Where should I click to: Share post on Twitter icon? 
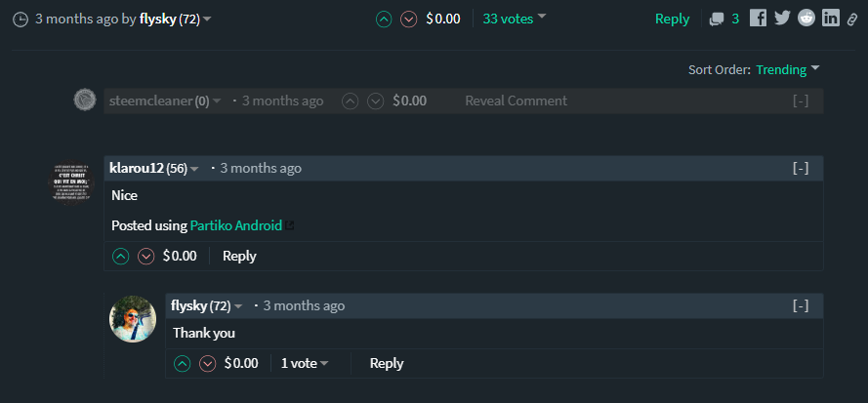click(782, 19)
